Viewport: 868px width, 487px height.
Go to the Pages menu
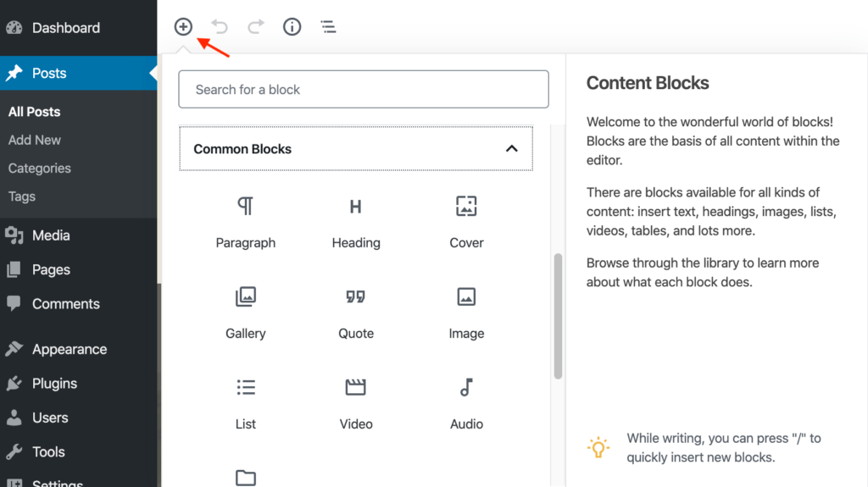tap(51, 269)
